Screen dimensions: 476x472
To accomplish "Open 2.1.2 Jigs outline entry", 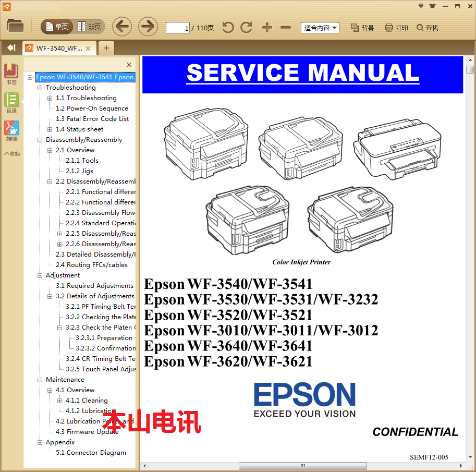I will click(80, 171).
